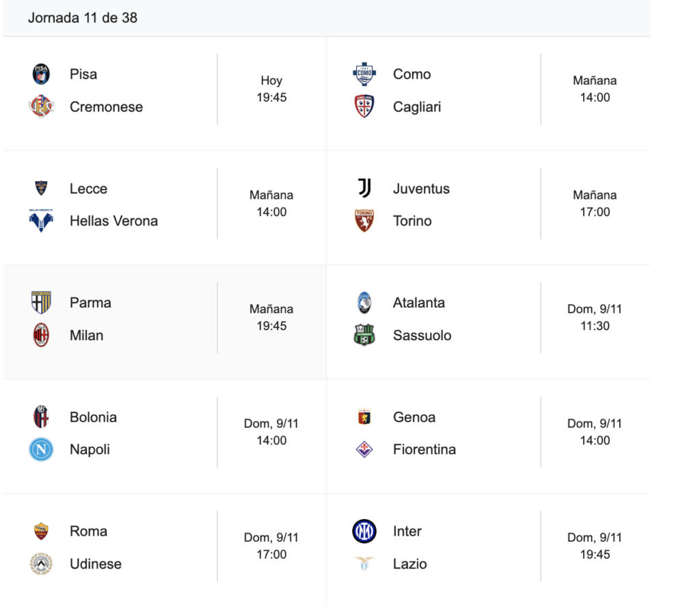
Task: Click the Torino crest icon
Action: pos(364,221)
